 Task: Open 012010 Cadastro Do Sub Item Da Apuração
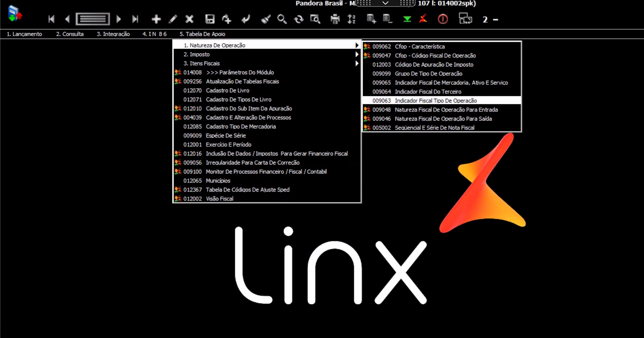pyautogui.click(x=267, y=109)
